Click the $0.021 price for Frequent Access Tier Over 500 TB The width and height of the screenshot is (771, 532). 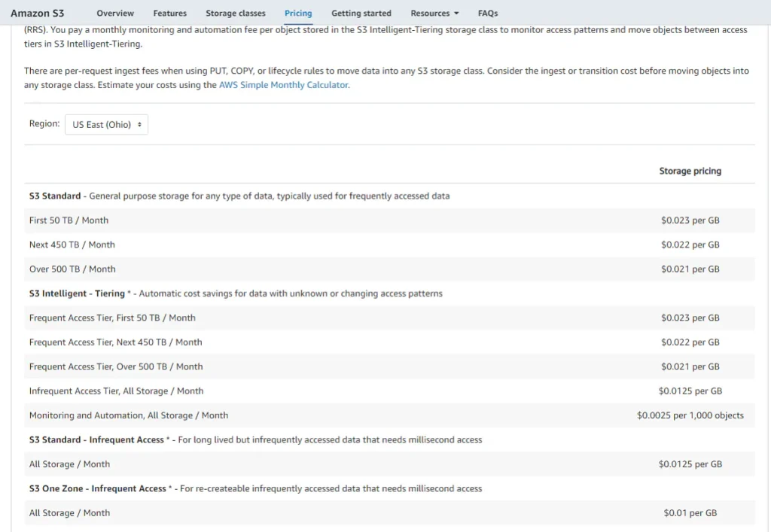[690, 367]
